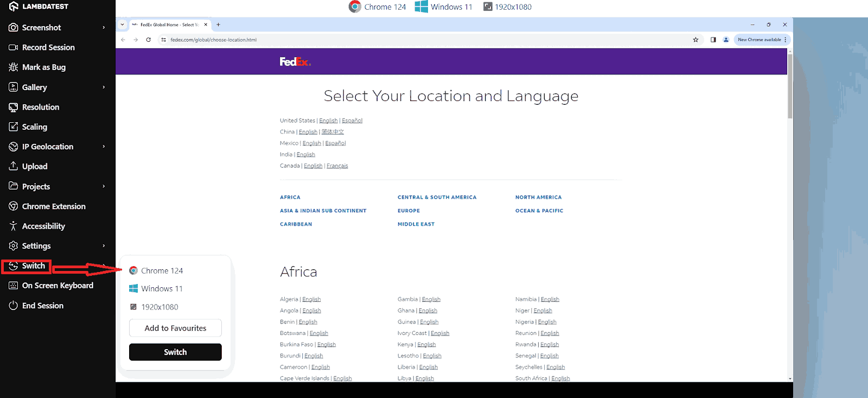Open the CARIBBEAN region link
The width and height of the screenshot is (868, 398).
[296, 224]
